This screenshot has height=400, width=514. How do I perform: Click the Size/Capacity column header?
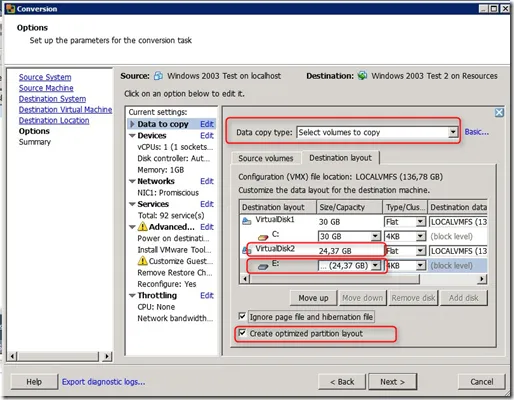click(x=349, y=207)
